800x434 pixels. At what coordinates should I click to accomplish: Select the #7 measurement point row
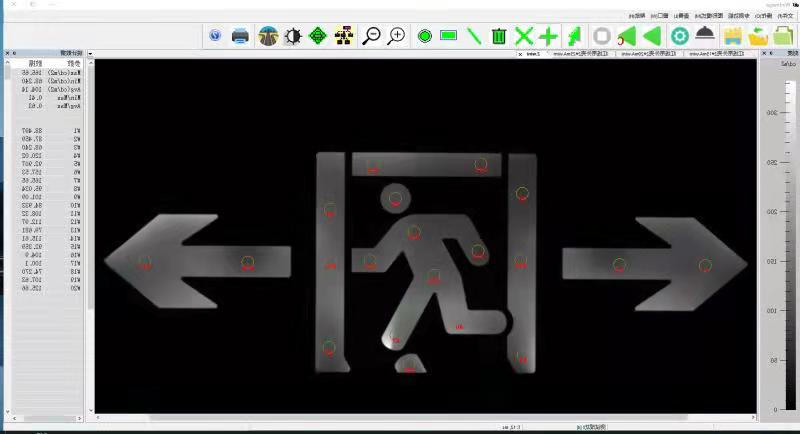(x=47, y=181)
